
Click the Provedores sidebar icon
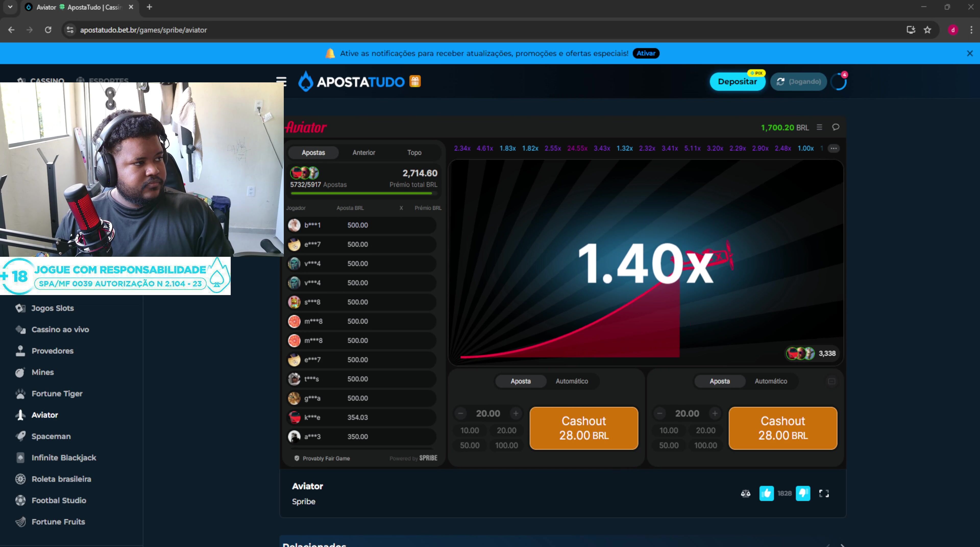coord(20,351)
